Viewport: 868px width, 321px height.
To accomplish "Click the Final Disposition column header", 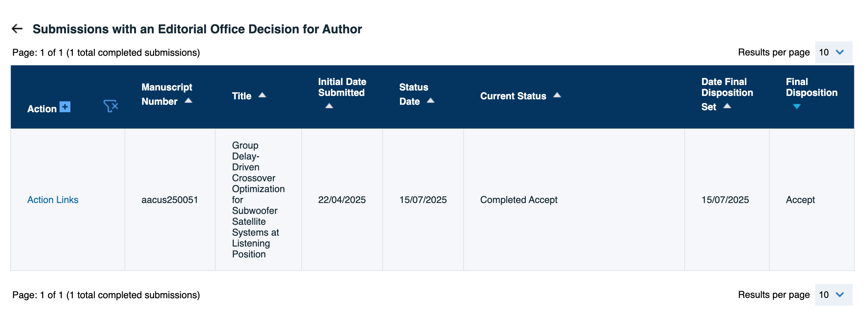I will [812, 87].
